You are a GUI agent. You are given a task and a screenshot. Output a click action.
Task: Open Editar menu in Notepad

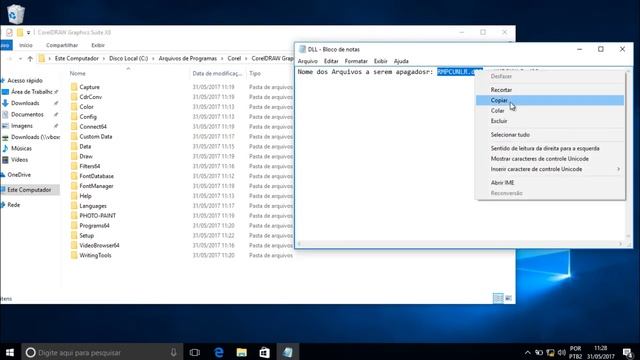(331, 61)
